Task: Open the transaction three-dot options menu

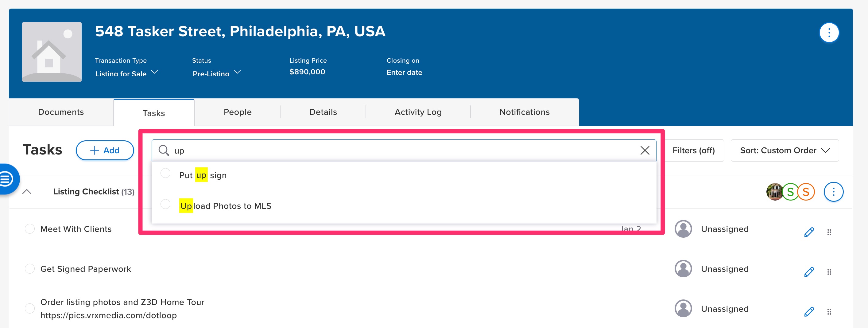Action: 829,33
